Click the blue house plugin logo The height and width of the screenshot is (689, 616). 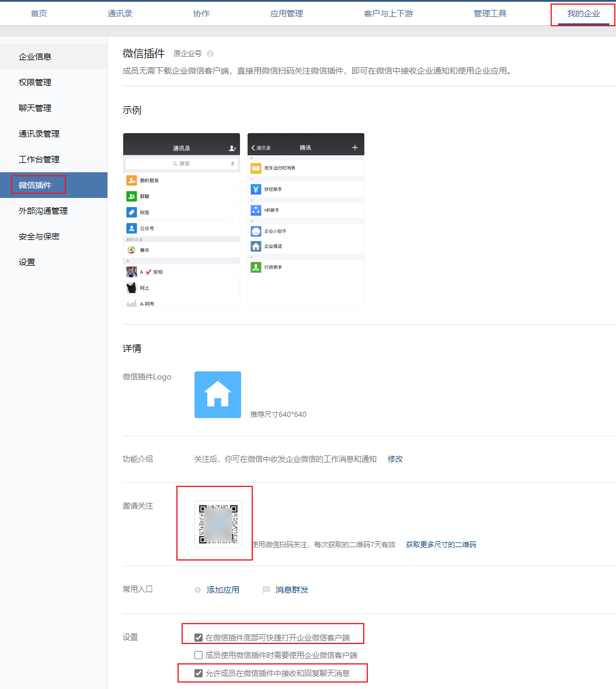217,395
